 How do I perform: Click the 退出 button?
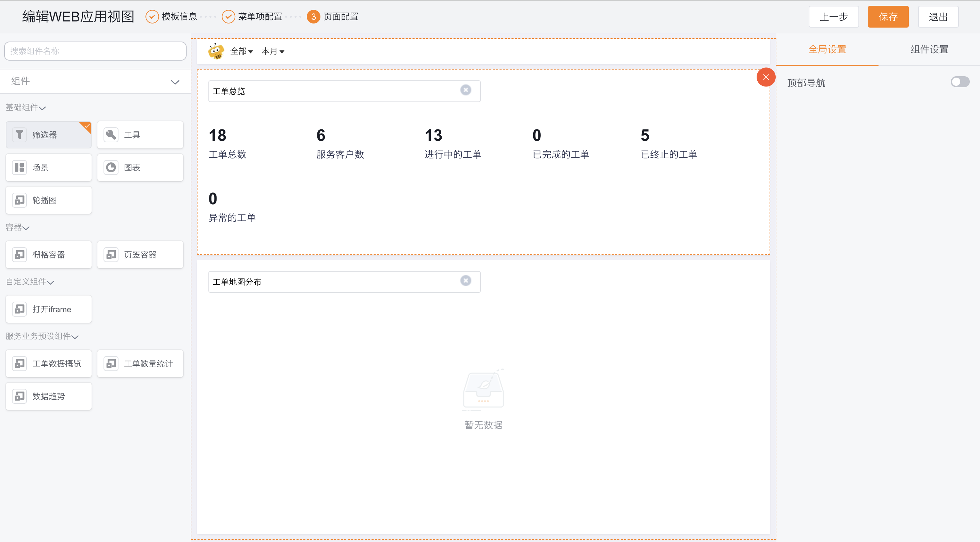tap(938, 17)
